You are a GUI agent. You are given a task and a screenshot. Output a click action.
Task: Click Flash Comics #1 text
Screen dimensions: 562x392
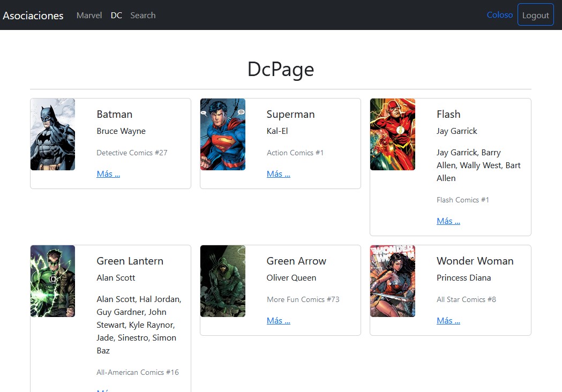pyautogui.click(x=463, y=200)
